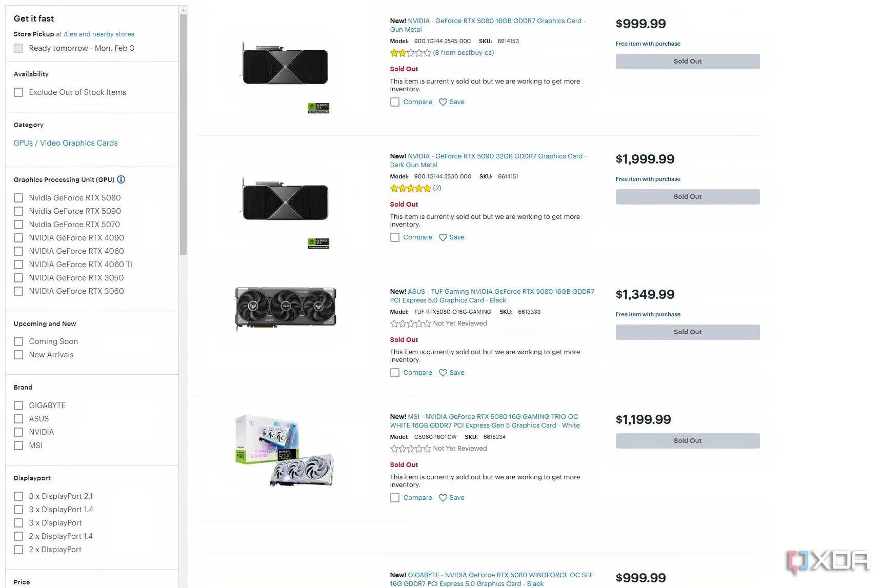882x588 pixels.
Task: Enable the MSI brand filter
Action: tap(18, 445)
